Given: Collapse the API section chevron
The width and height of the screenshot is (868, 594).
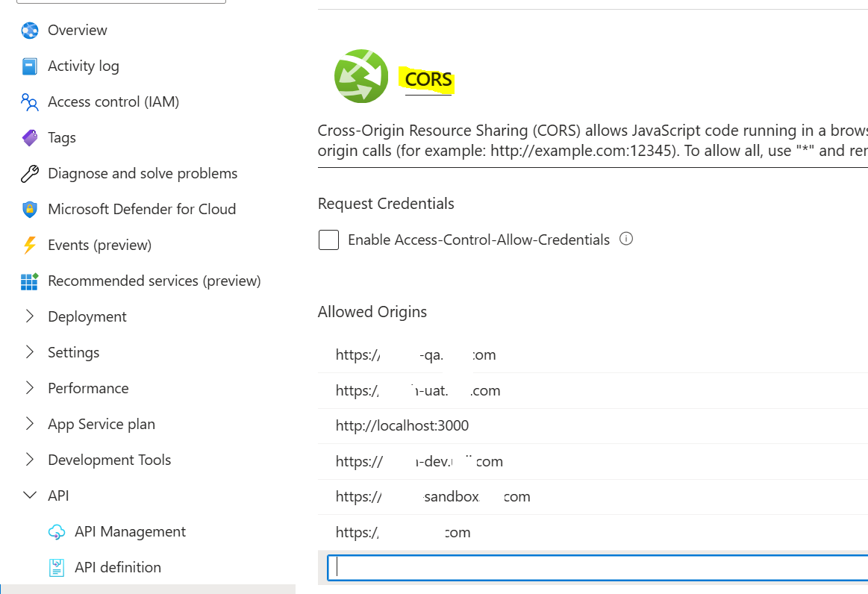Looking at the screenshot, I should click(x=30, y=495).
